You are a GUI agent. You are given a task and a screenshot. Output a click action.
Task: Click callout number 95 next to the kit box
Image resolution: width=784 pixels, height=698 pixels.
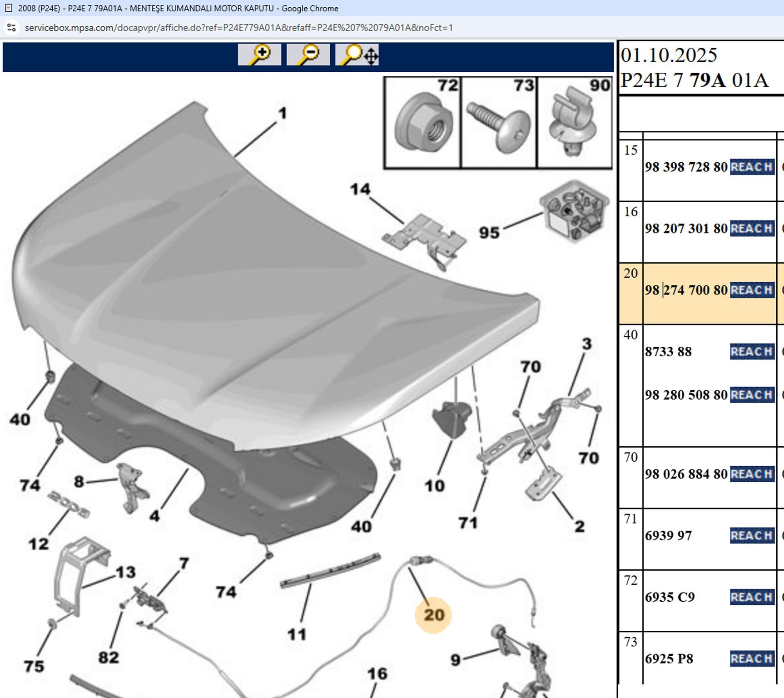point(489,233)
